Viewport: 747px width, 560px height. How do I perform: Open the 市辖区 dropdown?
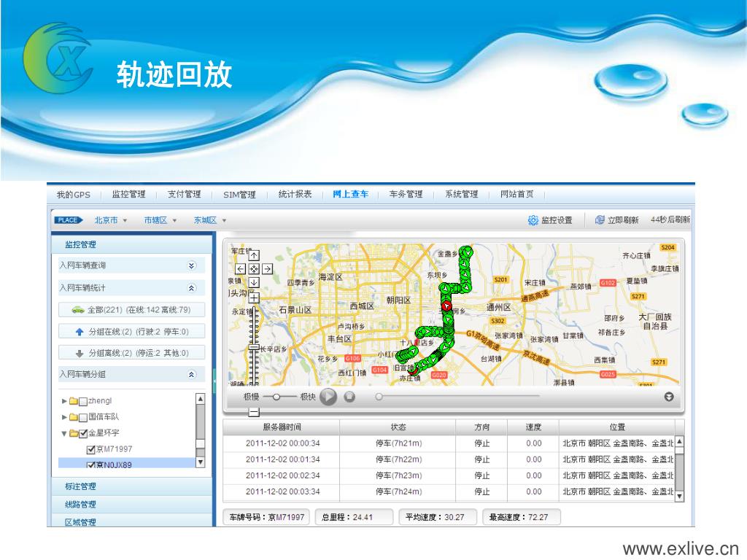(x=160, y=220)
